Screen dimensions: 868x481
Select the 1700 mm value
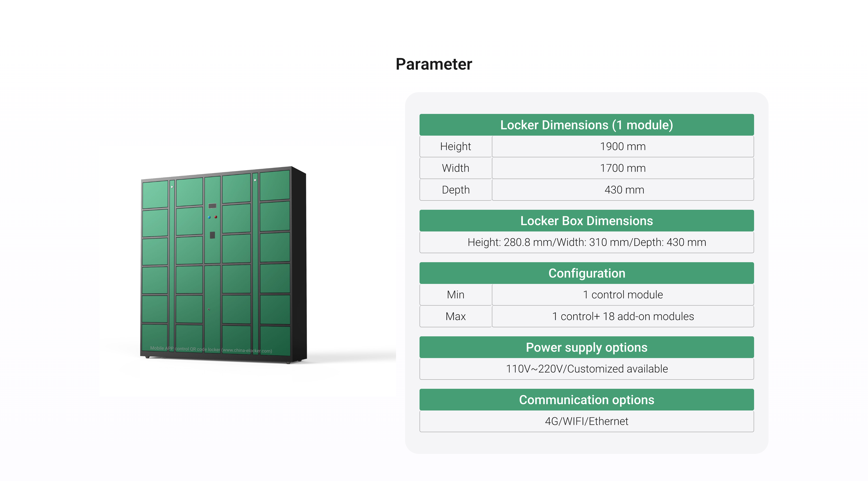tap(623, 168)
